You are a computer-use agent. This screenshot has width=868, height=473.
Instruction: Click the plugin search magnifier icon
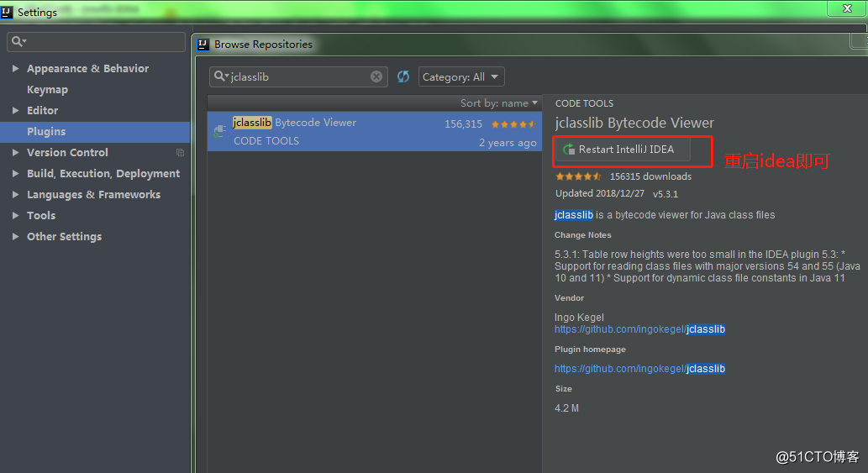[x=221, y=76]
